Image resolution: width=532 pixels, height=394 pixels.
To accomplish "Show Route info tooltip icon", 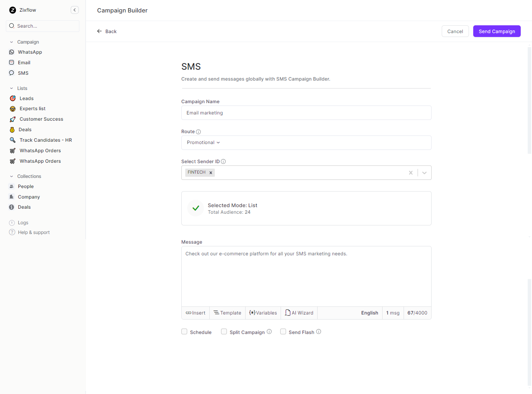I will coord(198,132).
